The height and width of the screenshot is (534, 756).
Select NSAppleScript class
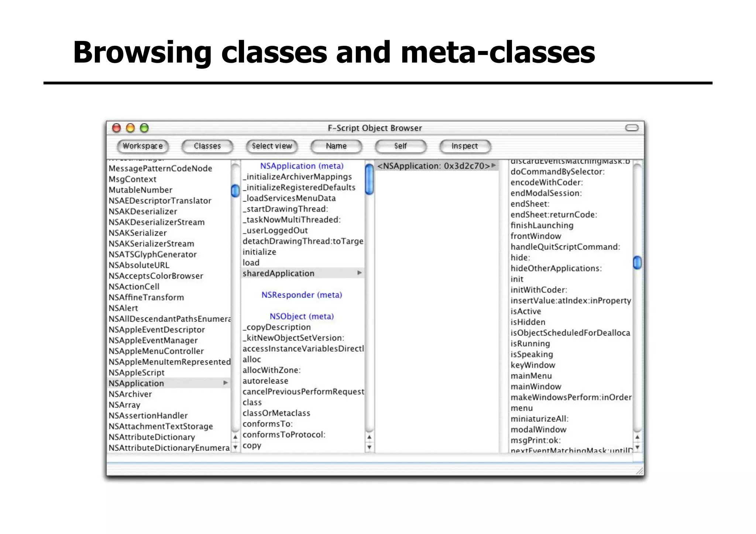pos(137,372)
